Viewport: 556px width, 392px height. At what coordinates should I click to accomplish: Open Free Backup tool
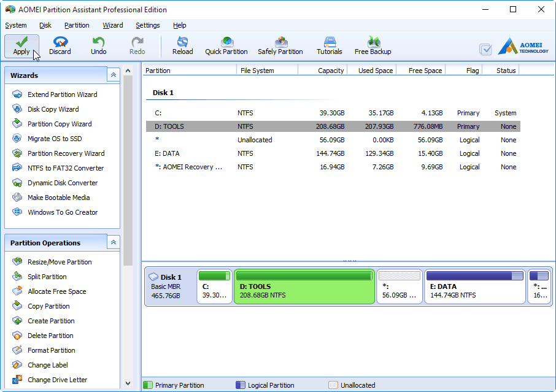(x=373, y=46)
